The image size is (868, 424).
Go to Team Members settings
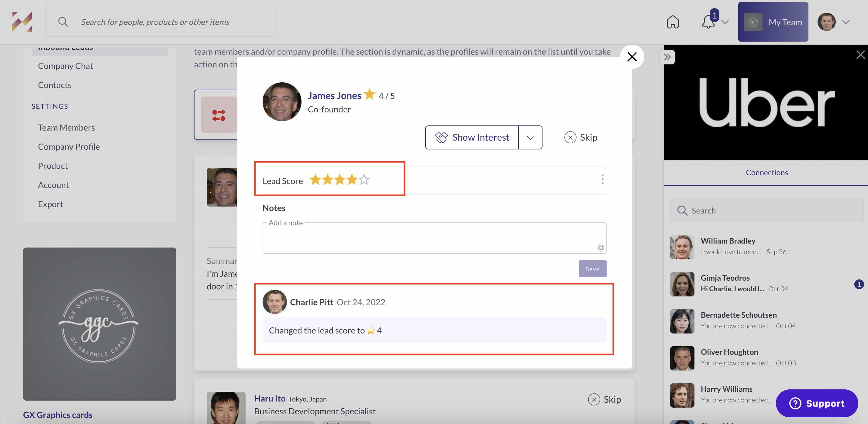point(66,128)
